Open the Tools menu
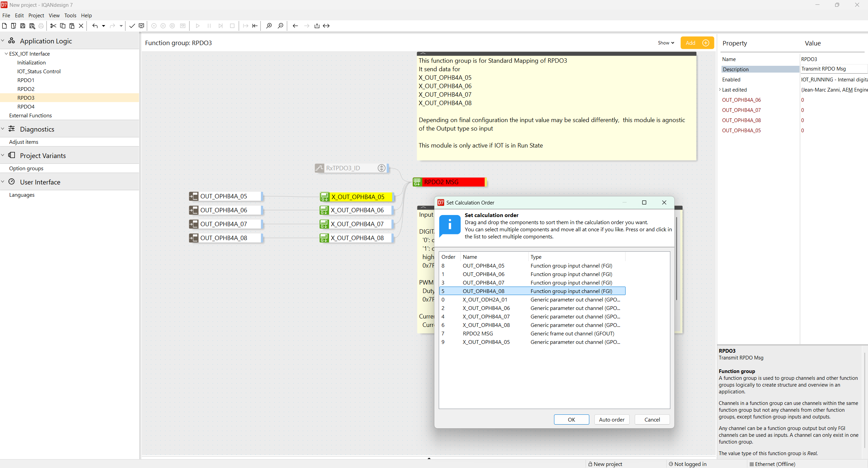This screenshot has width=868, height=468. pos(70,15)
